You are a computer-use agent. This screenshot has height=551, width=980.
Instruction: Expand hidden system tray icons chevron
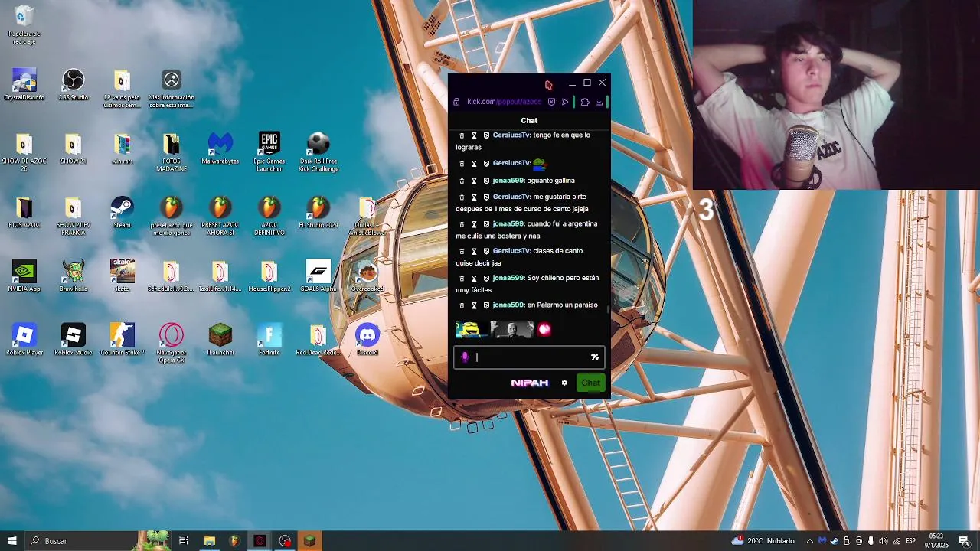pos(810,541)
